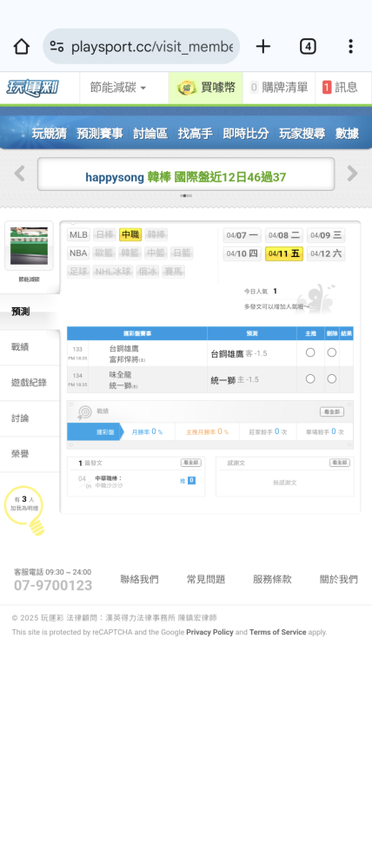Click the 推 count badge on post
The image size is (372, 868).
pyautogui.click(x=191, y=481)
